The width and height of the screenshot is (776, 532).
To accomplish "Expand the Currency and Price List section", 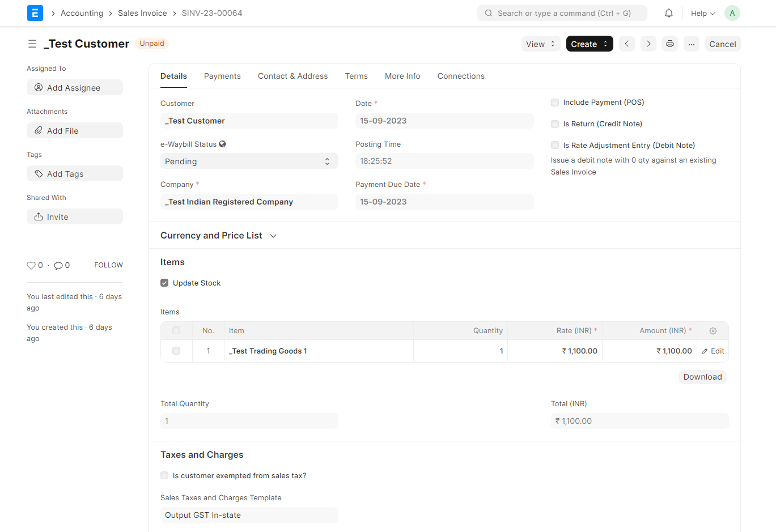I will click(x=273, y=235).
